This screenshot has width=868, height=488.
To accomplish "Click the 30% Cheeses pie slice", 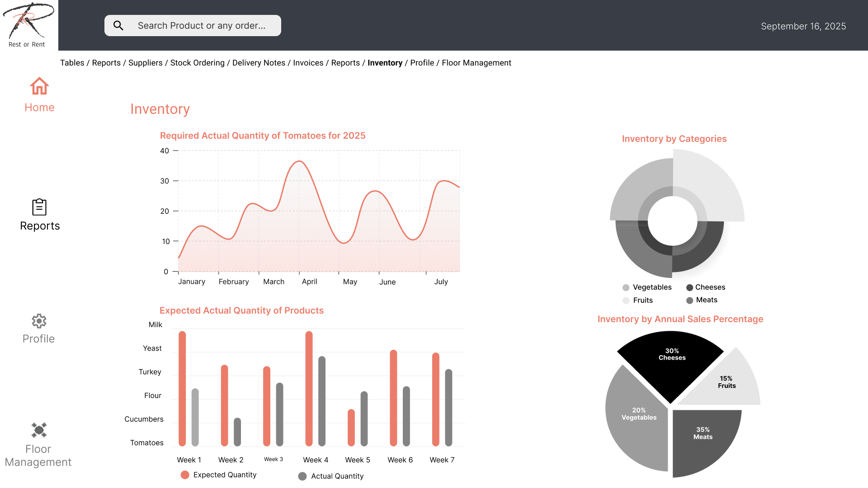I will tap(671, 366).
